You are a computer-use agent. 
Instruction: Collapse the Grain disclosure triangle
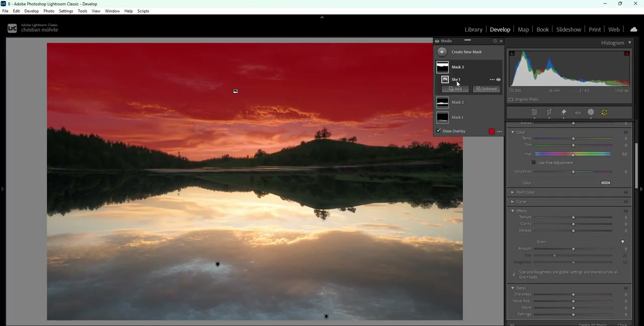pyautogui.click(x=622, y=242)
